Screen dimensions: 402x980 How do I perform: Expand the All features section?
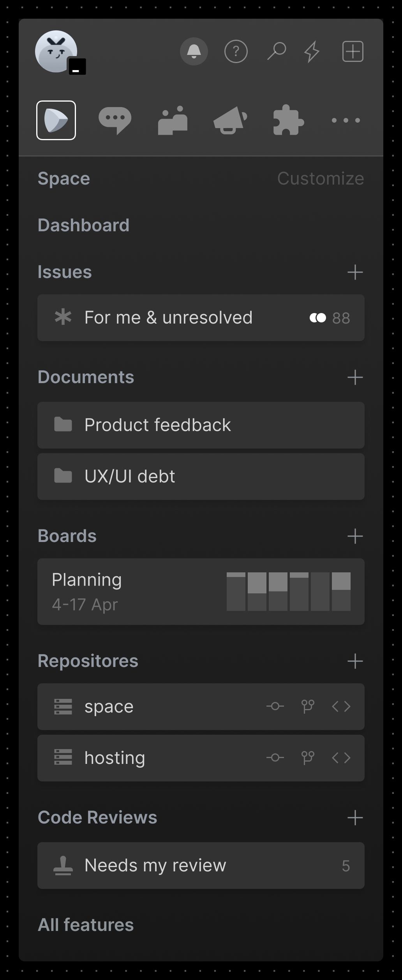(x=86, y=925)
